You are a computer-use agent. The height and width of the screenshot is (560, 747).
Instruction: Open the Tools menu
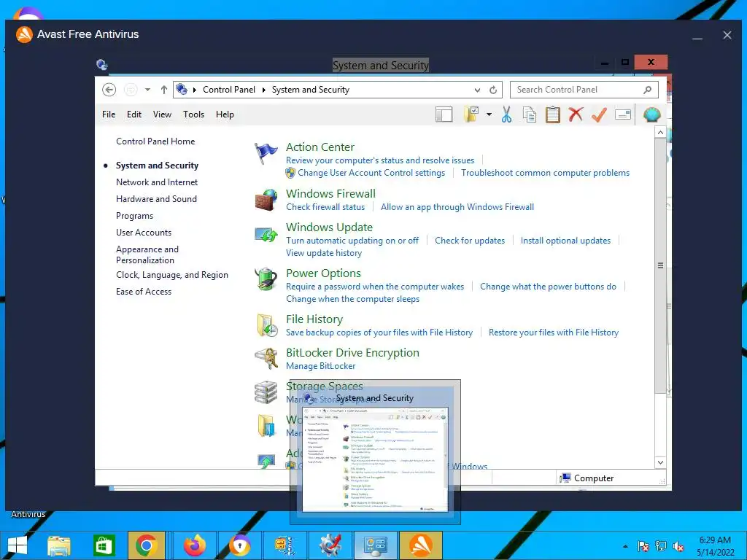click(x=193, y=114)
